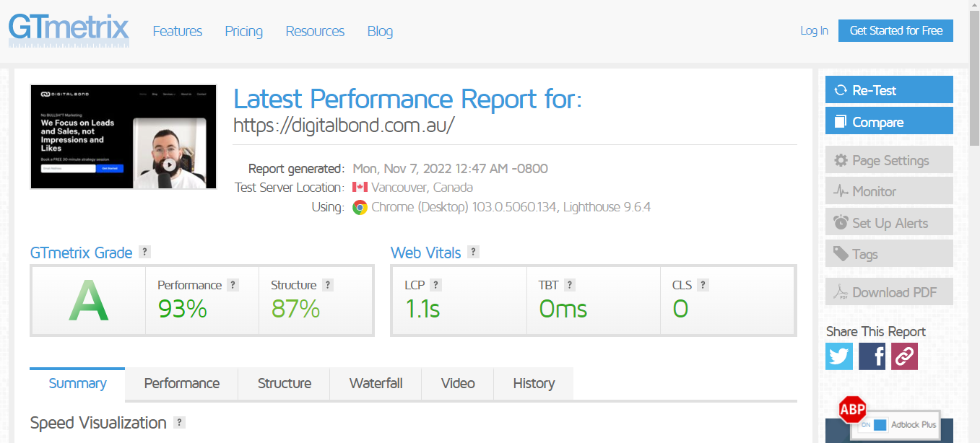This screenshot has width=980, height=443.
Task: Select the Summary tab
Action: coord(77,383)
